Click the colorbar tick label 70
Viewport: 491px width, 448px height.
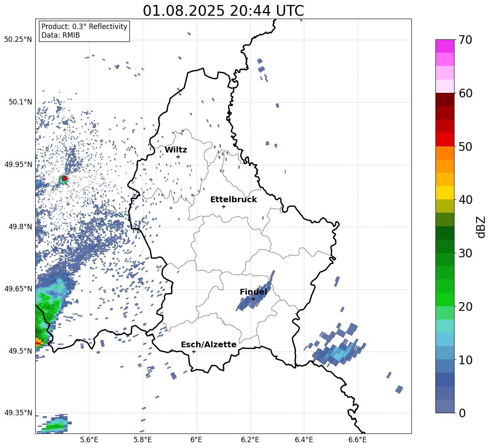pos(465,40)
